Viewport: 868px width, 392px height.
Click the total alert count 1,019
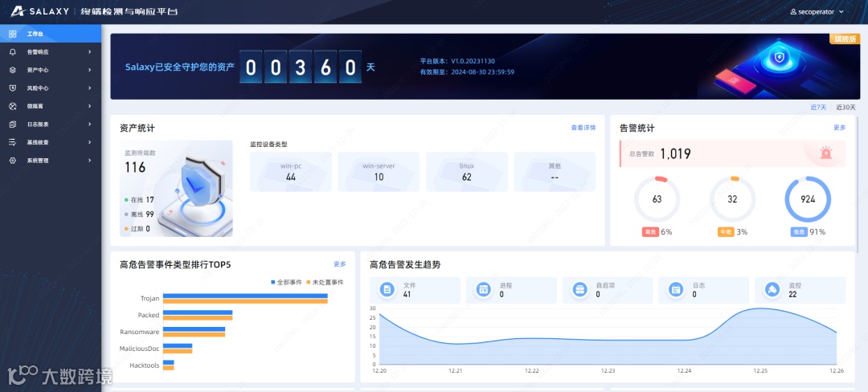pyautogui.click(x=675, y=153)
